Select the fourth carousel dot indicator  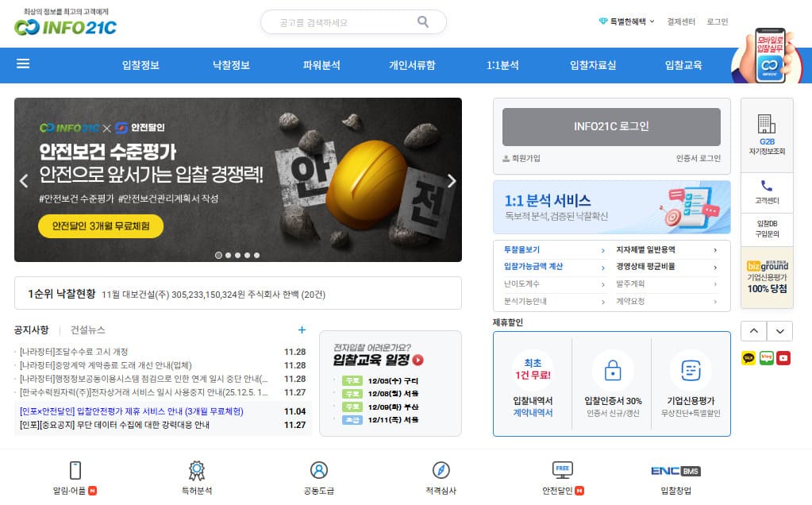tap(248, 255)
